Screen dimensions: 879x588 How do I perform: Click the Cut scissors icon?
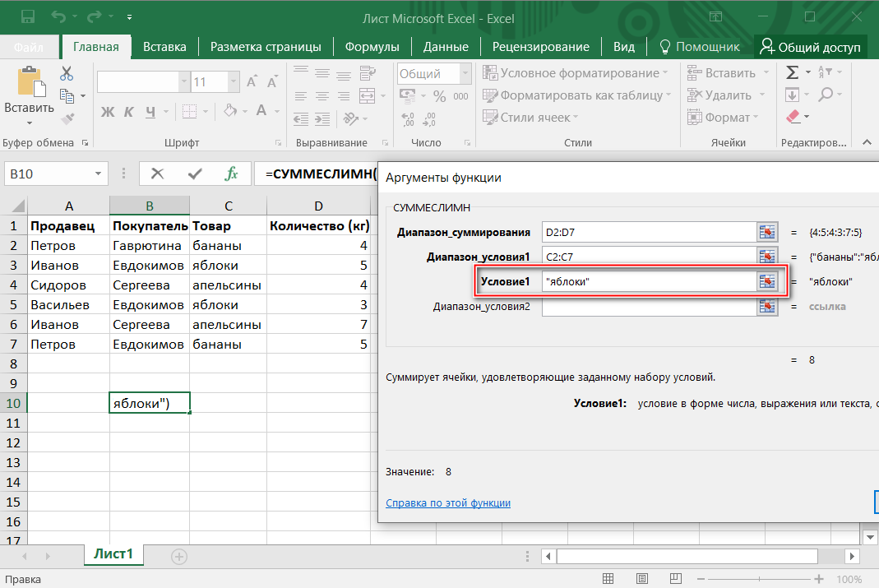click(x=67, y=73)
